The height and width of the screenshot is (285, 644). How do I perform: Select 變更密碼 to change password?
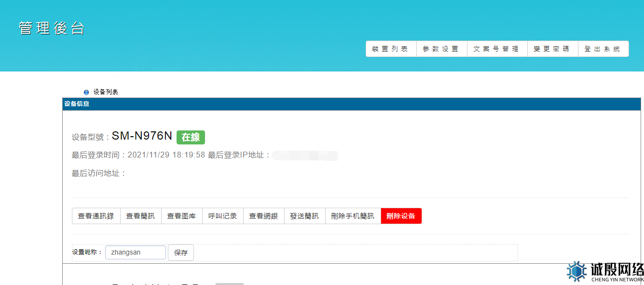click(x=552, y=48)
